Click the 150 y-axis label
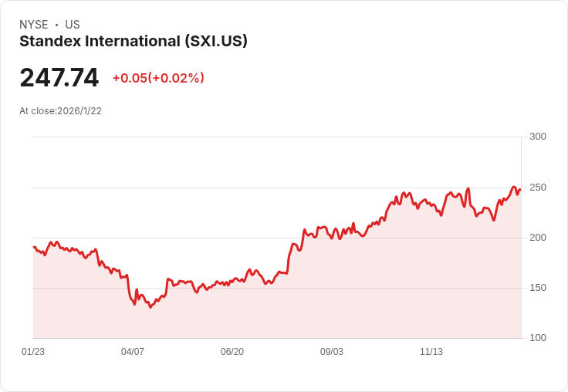This screenshot has width=568, height=392. [537, 288]
